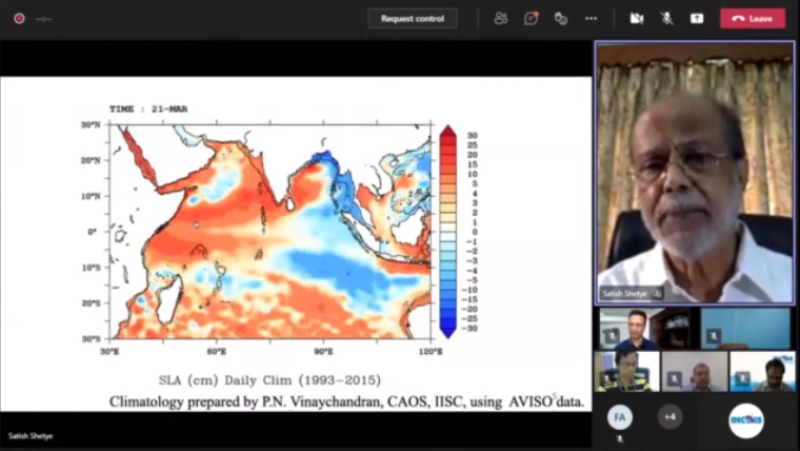Click the SLA (cm) Daily Clim caption

click(270, 380)
